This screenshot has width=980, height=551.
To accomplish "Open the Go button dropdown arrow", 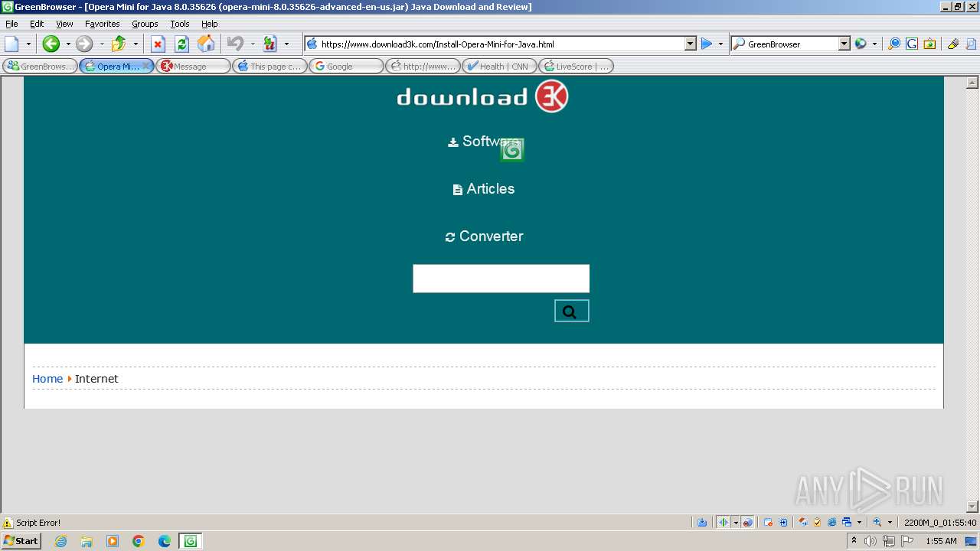I will pos(720,44).
